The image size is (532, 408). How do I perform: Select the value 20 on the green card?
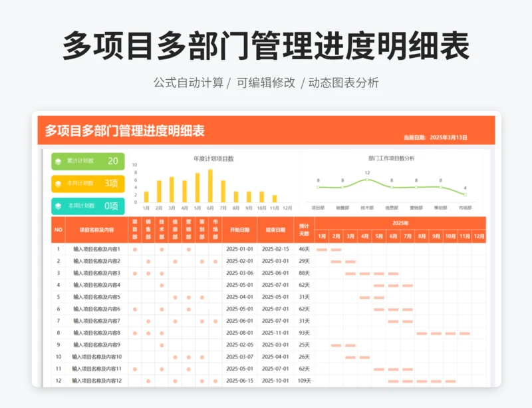[113, 161]
